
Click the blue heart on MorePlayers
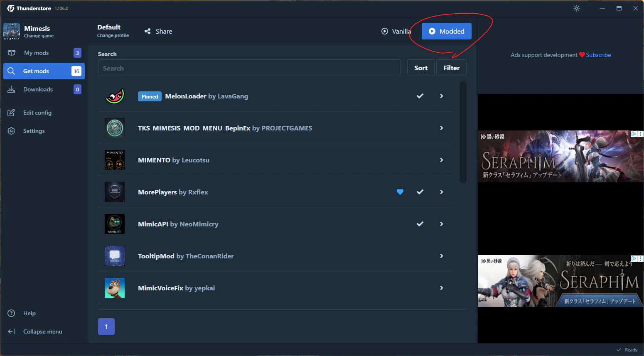point(400,192)
